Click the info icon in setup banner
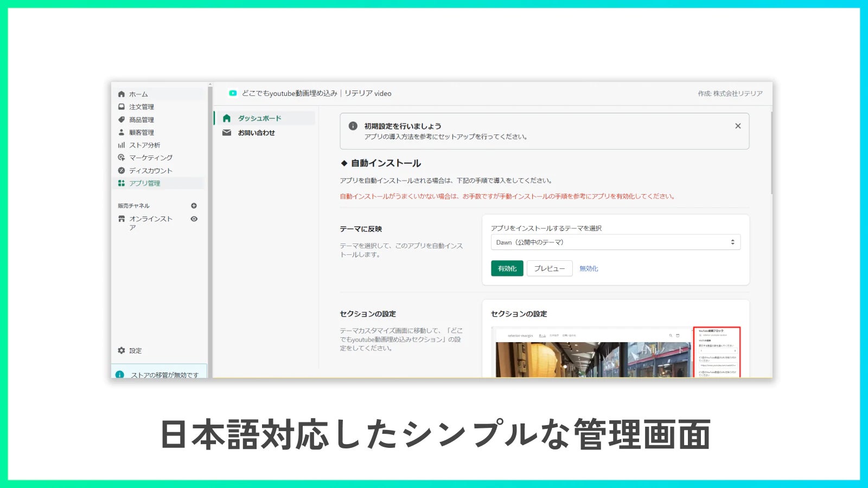 coord(353,126)
